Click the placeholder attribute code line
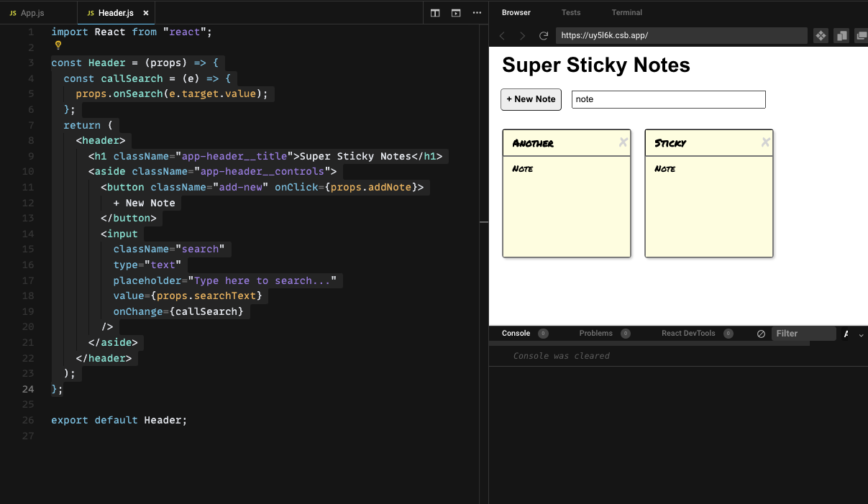The image size is (868, 504). [x=224, y=280]
